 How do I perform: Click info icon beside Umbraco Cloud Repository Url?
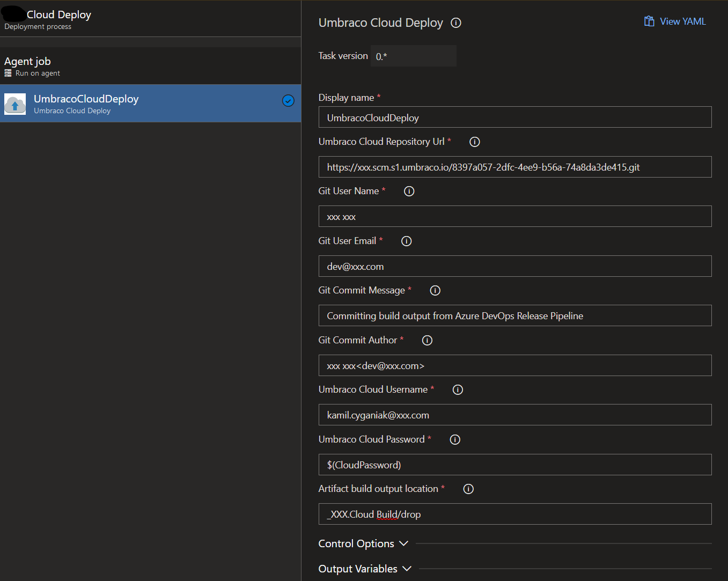[x=474, y=142]
